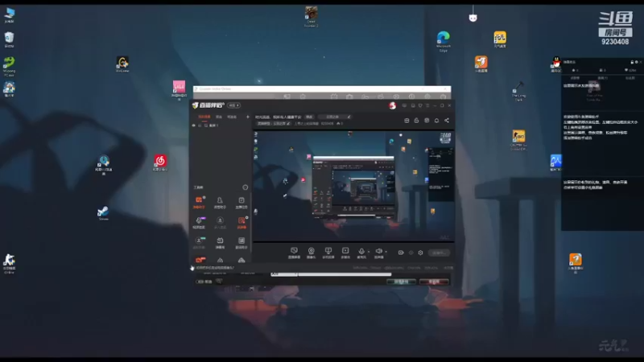The width and height of the screenshot is (644, 362).
Task: Open the first tool in second toolbox row
Action: [x=199, y=223]
